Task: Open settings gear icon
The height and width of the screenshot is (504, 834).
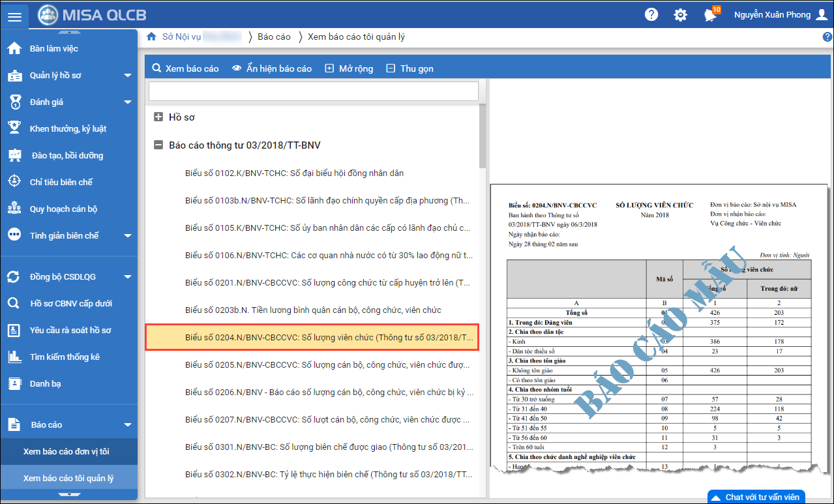Action: [680, 15]
